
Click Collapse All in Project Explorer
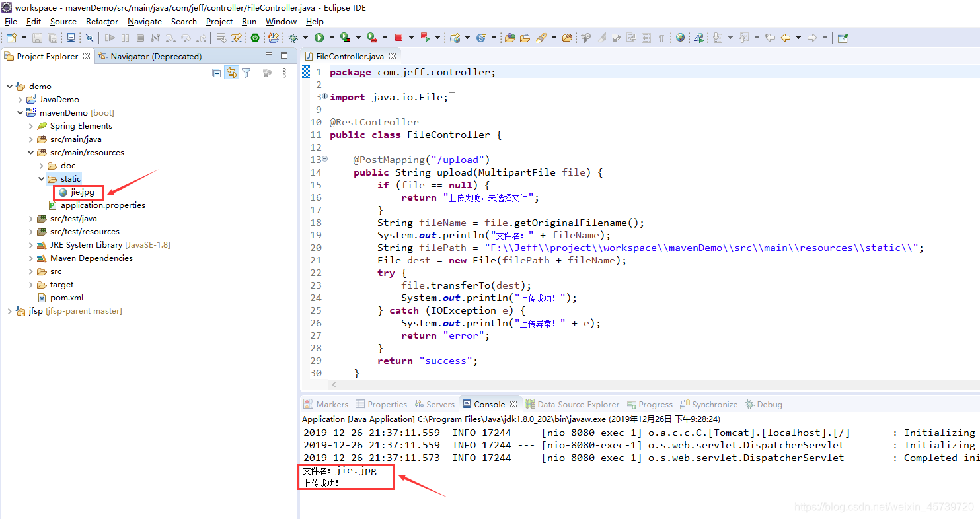[217, 73]
